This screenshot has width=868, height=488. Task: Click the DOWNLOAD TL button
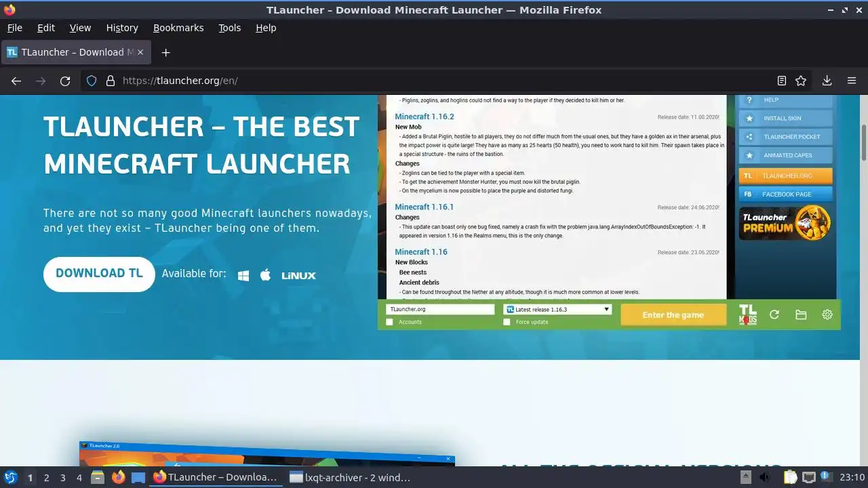click(x=99, y=274)
